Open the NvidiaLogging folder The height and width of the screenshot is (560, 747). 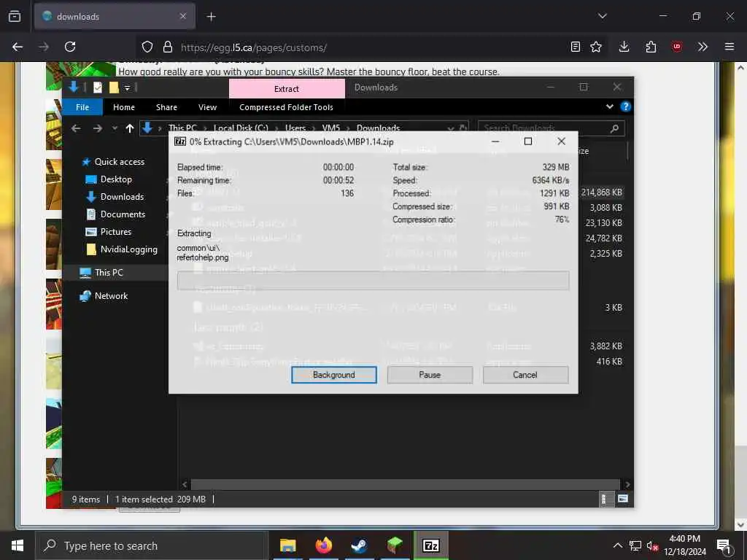tap(128, 249)
